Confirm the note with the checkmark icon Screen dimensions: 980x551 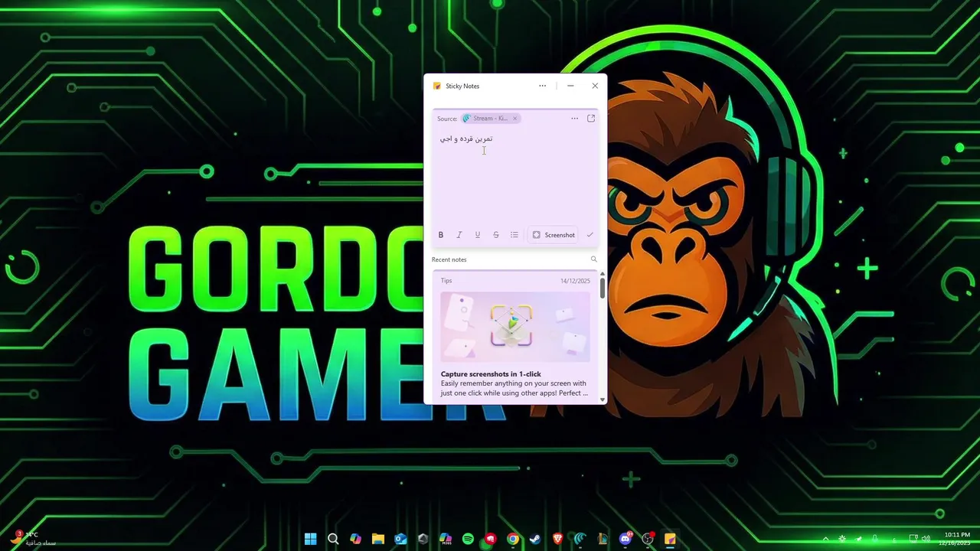tap(590, 235)
